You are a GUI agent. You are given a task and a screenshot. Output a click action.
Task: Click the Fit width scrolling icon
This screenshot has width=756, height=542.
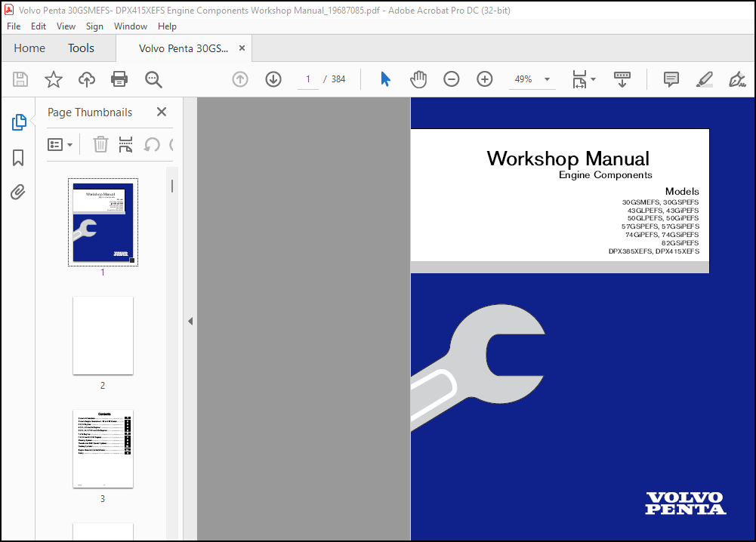click(579, 79)
